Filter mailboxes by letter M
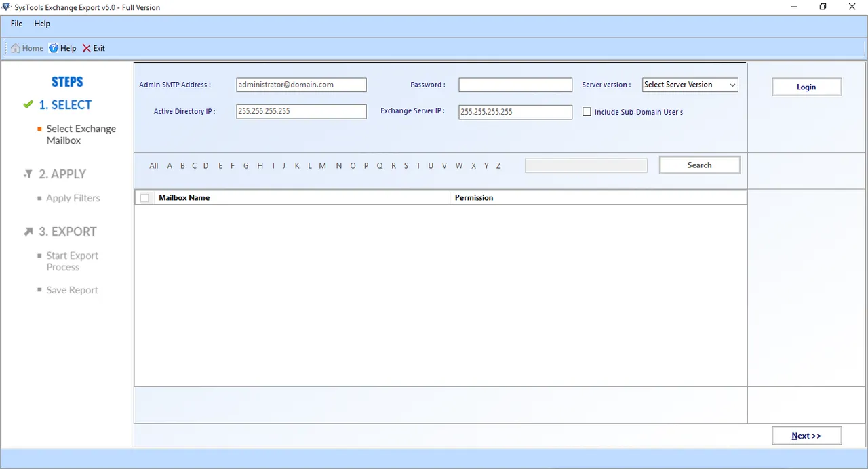The height and width of the screenshot is (469, 868). tap(322, 166)
